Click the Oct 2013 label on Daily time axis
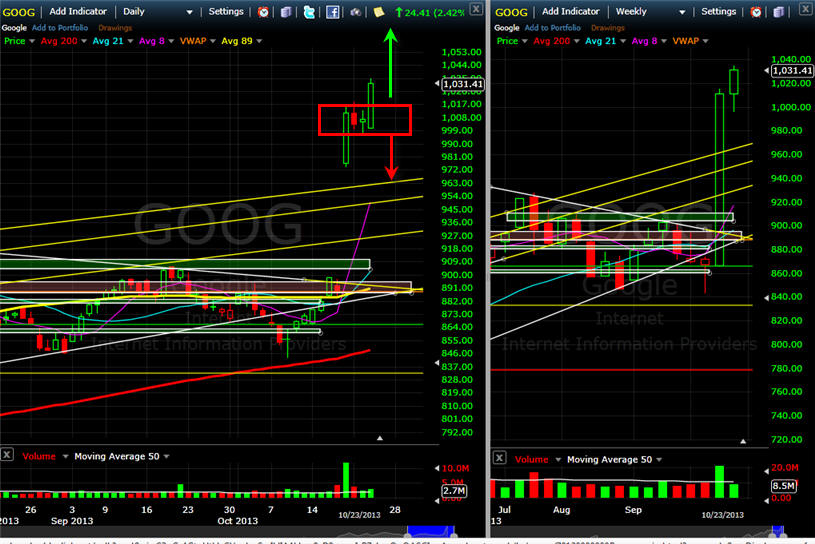The height and width of the screenshot is (544, 815). tap(238, 521)
